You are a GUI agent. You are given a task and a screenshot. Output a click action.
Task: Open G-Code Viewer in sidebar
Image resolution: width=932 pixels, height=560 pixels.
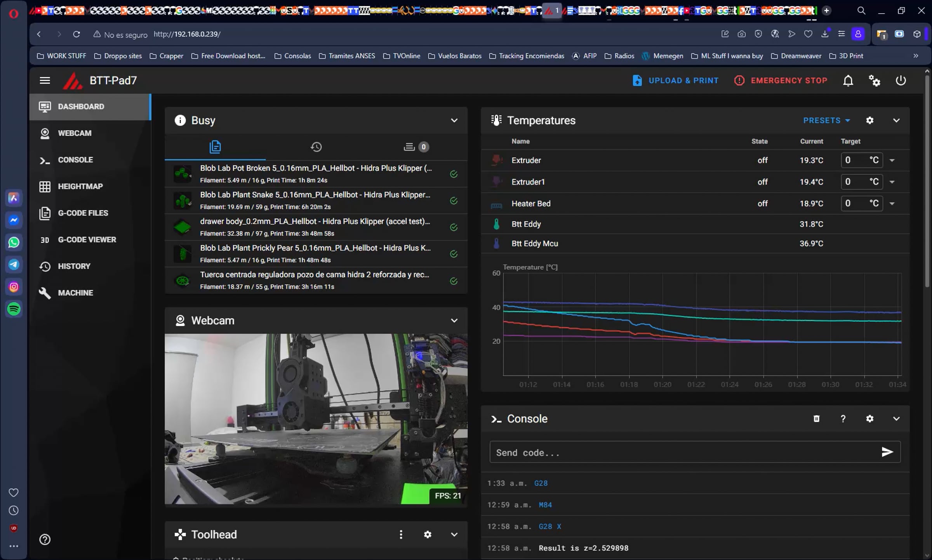click(90, 239)
